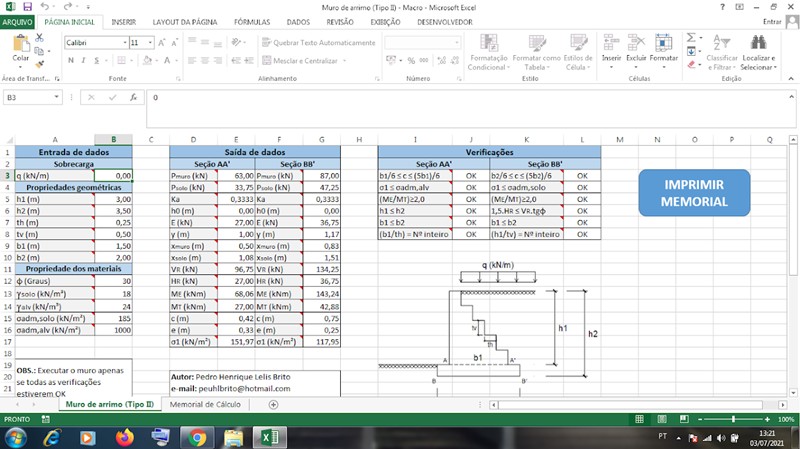Click the macro recording status bar icon
Screen dimensions: 800x449
(x=45, y=419)
